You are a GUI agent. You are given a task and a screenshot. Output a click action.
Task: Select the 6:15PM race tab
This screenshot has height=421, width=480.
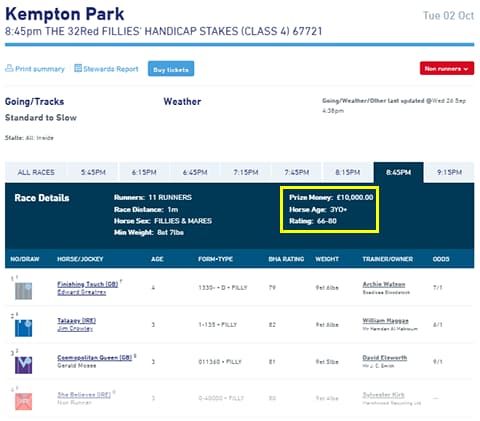144,172
